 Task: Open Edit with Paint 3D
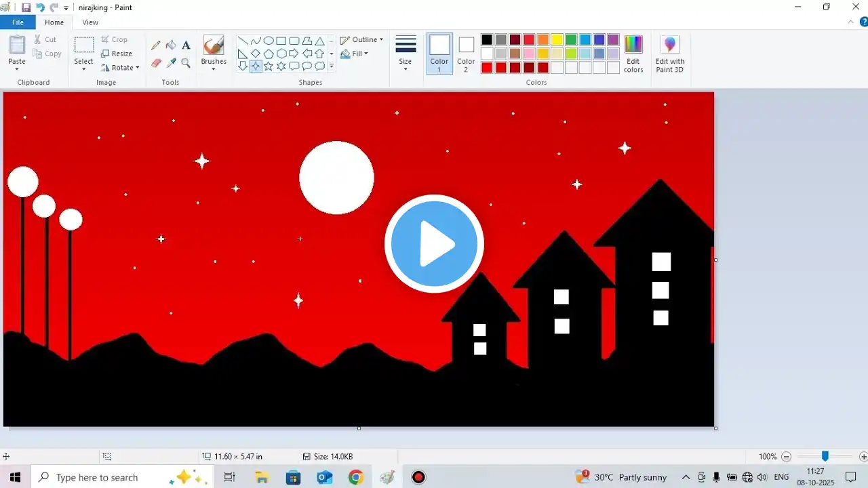click(670, 54)
